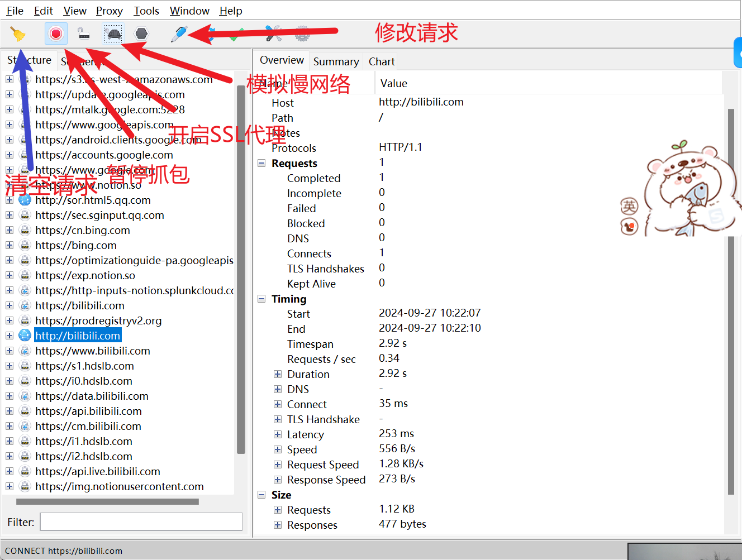Expand the https://cn.bing.com tree node
This screenshot has width=742, height=560.
click(x=9, y=230)
